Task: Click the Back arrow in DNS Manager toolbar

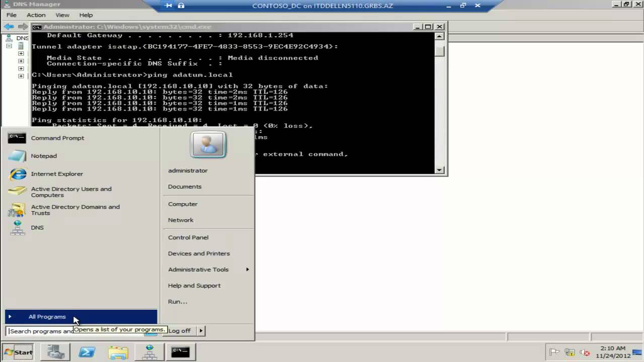Action: click(x=9, y=27)
